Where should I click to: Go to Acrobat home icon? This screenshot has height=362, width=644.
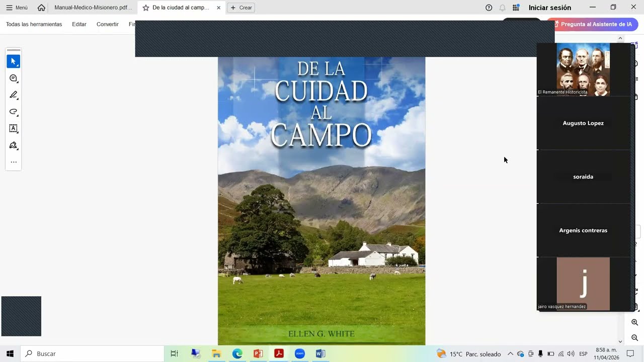41,8
